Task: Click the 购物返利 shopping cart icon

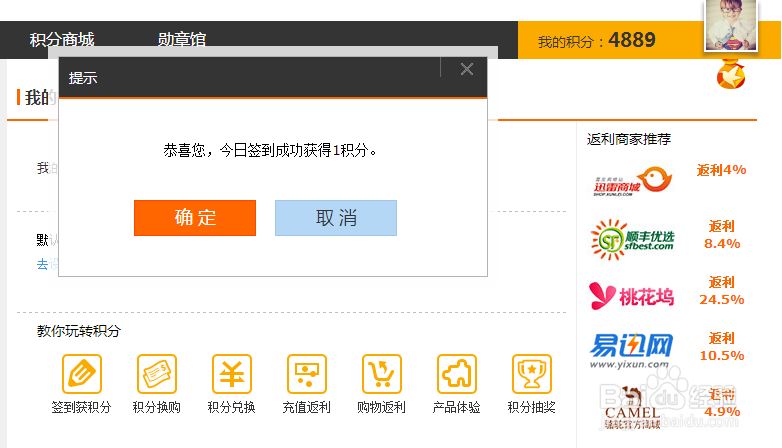Action: click(382, 374)
